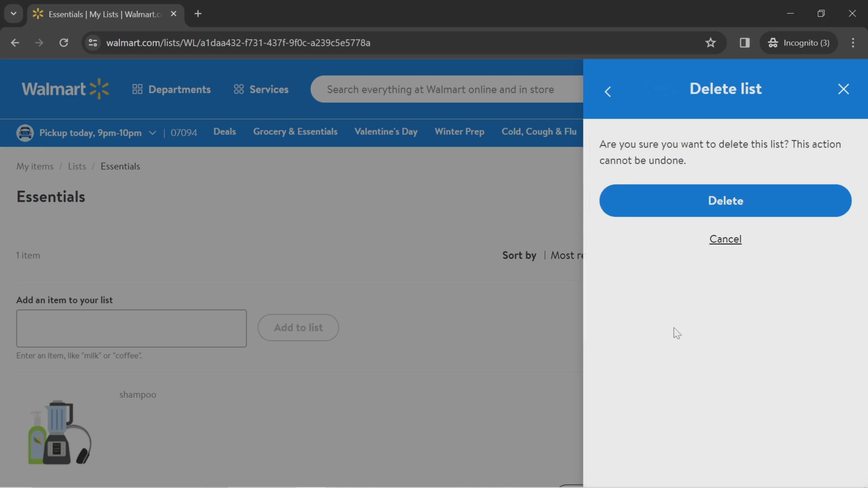Click the Sort by dropdown expander

pos(566,255)
